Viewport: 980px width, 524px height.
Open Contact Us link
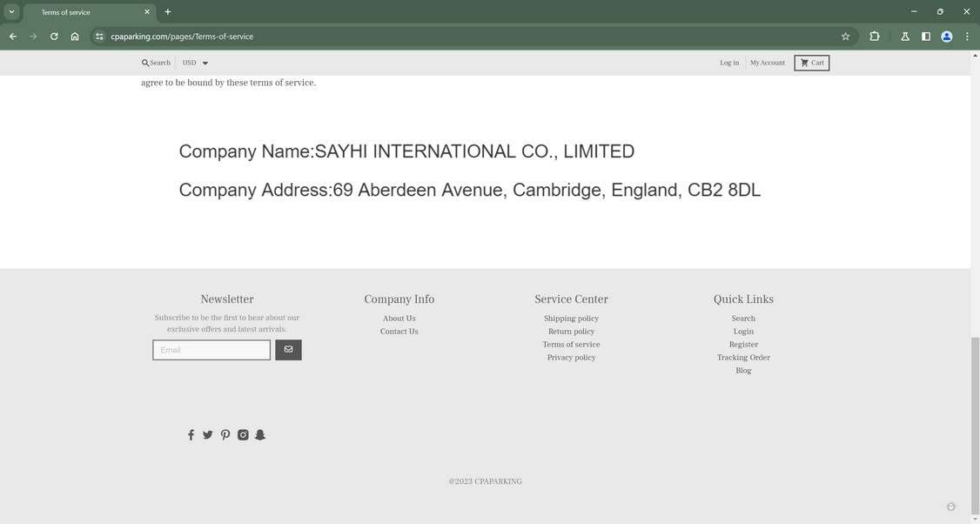399,332
